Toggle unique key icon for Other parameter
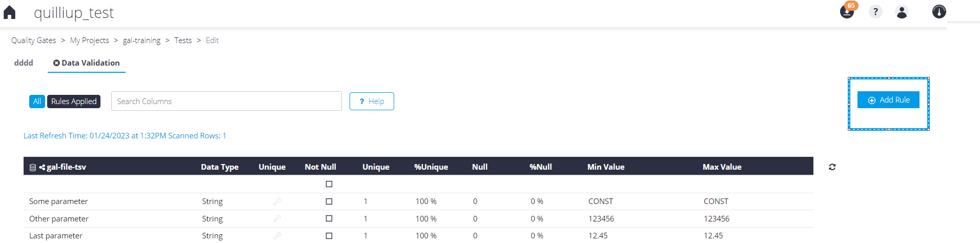 277,218
